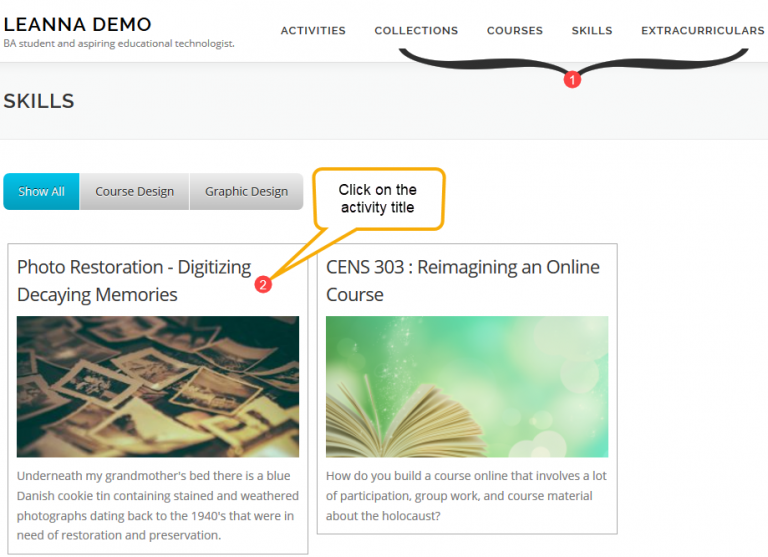The height and width of the screenshot is (557, 768).
Task: Open the Courses navigation link
Action: 515,31
